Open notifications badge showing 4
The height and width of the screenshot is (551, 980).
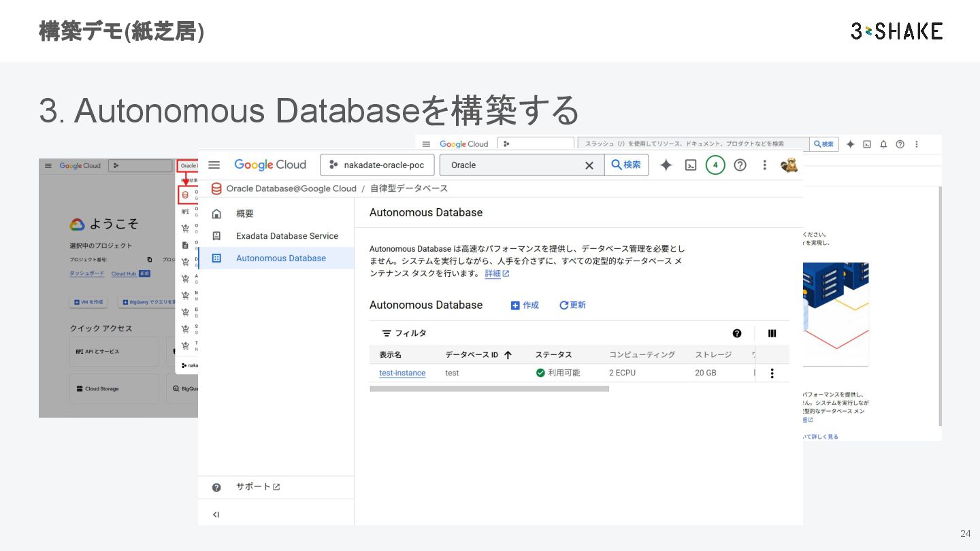[715, 165]
